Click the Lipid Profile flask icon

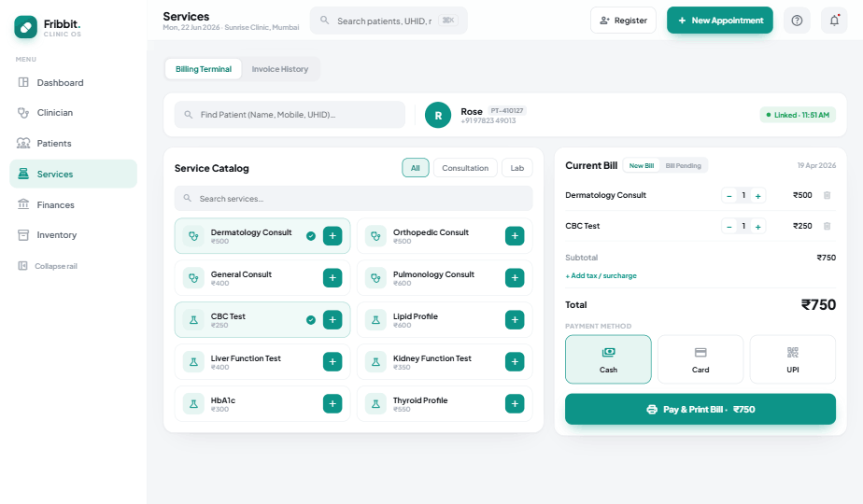point(375,320)
